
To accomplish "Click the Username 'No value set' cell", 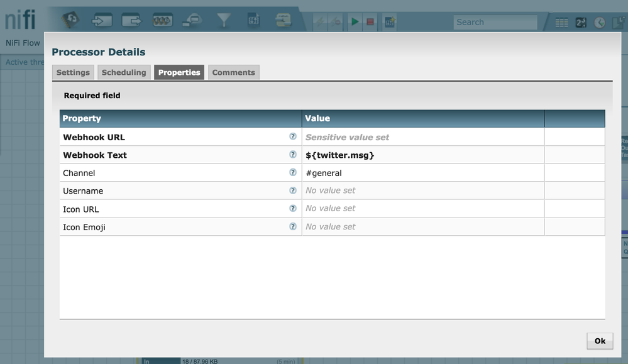I will [x=423, y=190].
